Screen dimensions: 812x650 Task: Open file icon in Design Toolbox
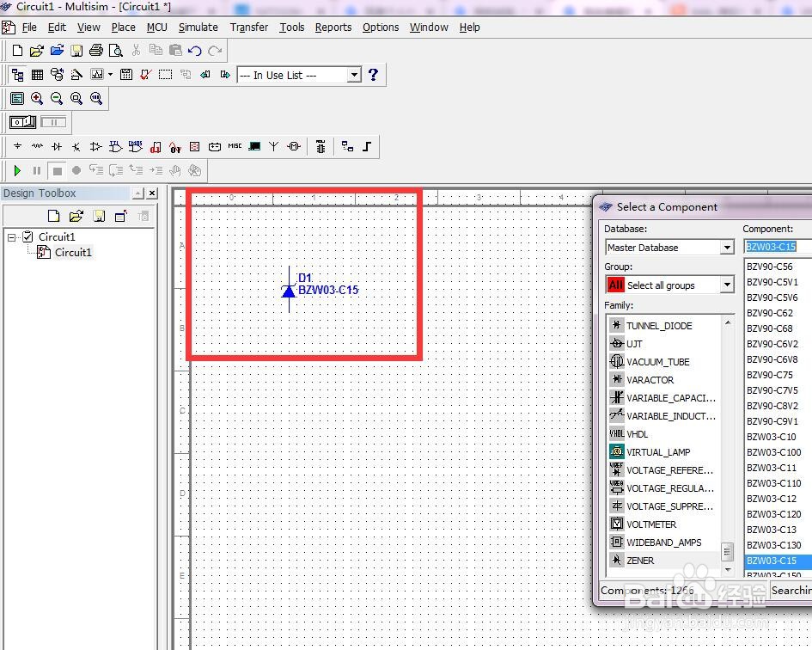tap(76, 216)
